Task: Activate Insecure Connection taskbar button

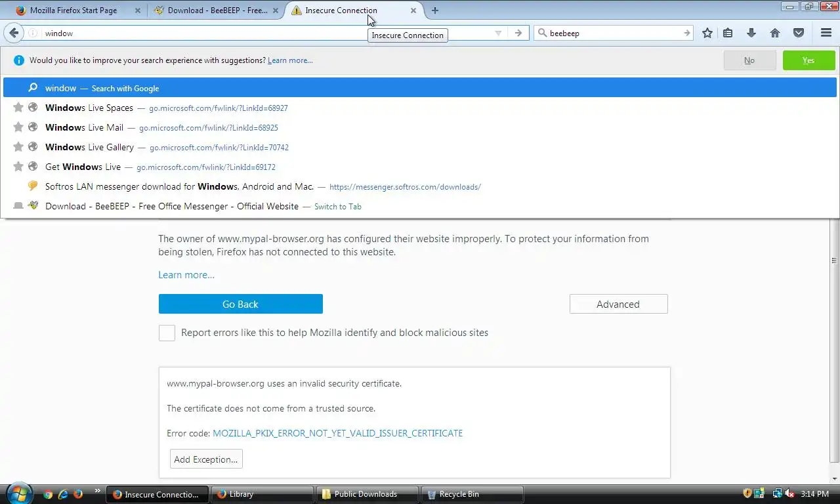Action: click(x=158, y=494)
